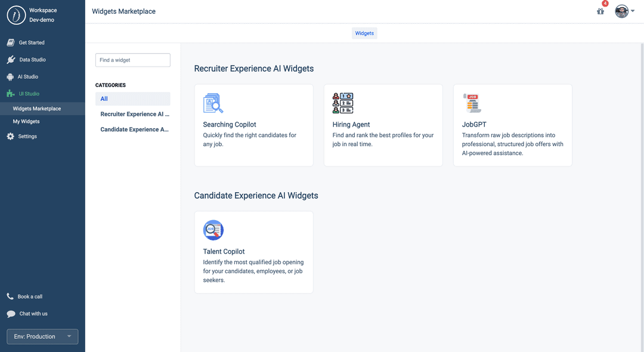
Task: Switch to the Widgets tab
Action: (x=364, y=33)
